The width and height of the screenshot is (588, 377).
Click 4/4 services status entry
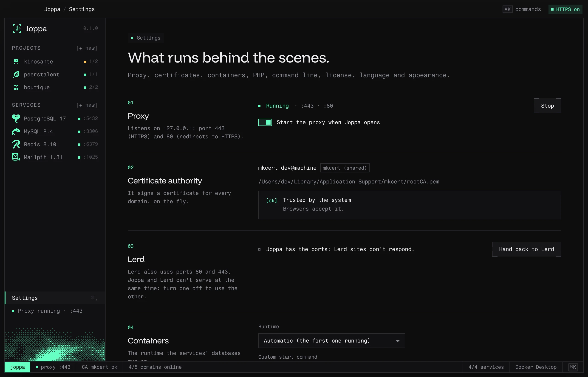pyautogui.click(x=486, y=367)
